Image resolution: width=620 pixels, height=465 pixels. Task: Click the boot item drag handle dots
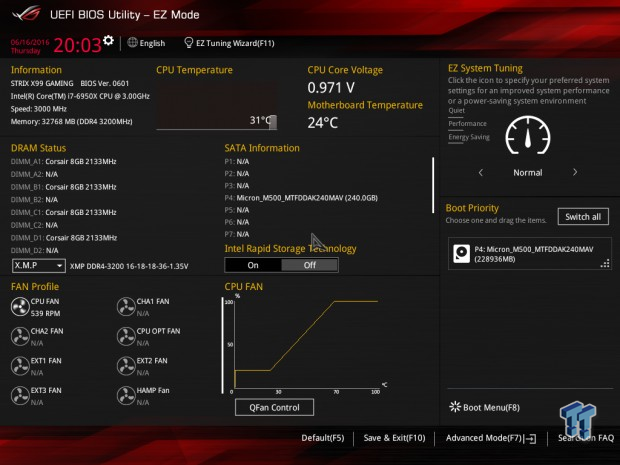click(605, 264)
